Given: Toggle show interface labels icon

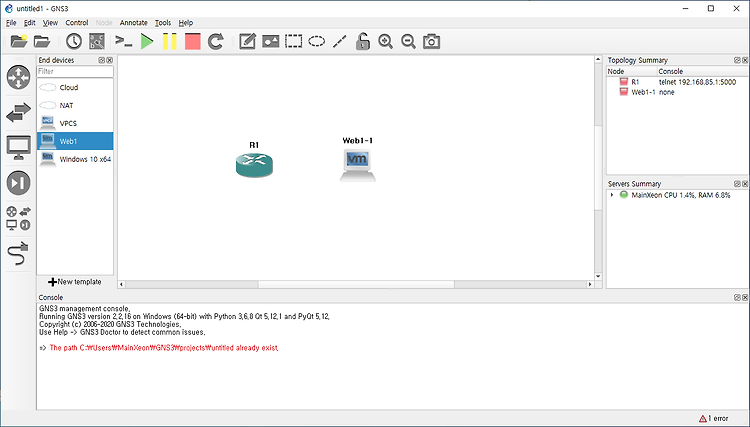Looking at the screenshot, I should click(x=97, y=42).
